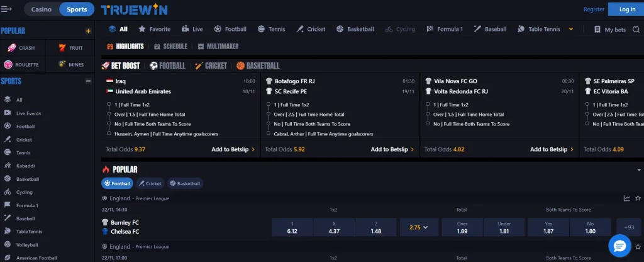Favorite the first Premier League match star

coord(638,198)
